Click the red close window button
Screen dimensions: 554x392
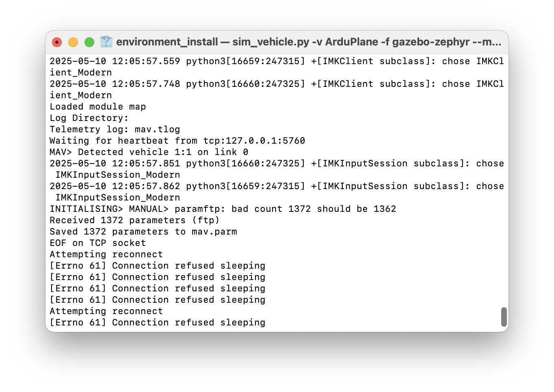pyautogui.click(x=57, y=42)
